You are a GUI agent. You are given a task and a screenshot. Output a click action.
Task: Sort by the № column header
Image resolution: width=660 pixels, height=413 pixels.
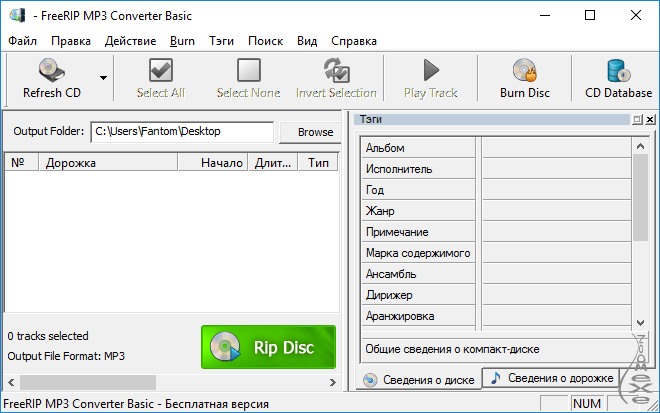pos(21,163)
